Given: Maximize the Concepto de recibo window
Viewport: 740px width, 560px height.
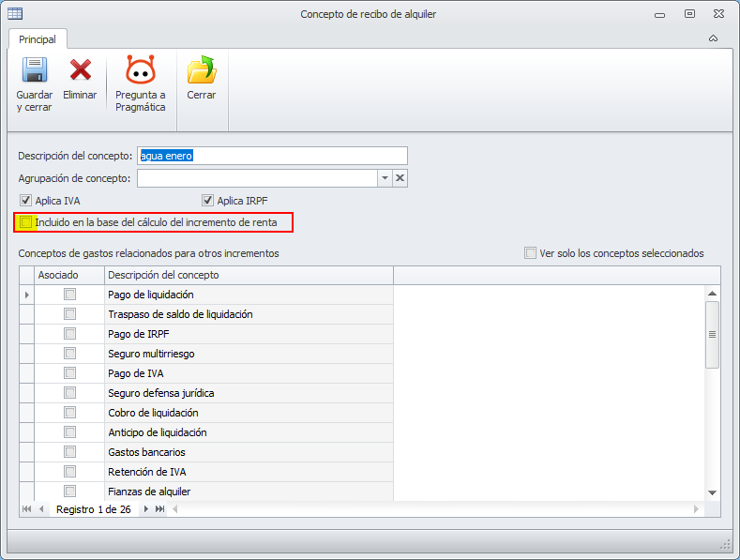Looking at the screenshot, I should click(689, 14).
